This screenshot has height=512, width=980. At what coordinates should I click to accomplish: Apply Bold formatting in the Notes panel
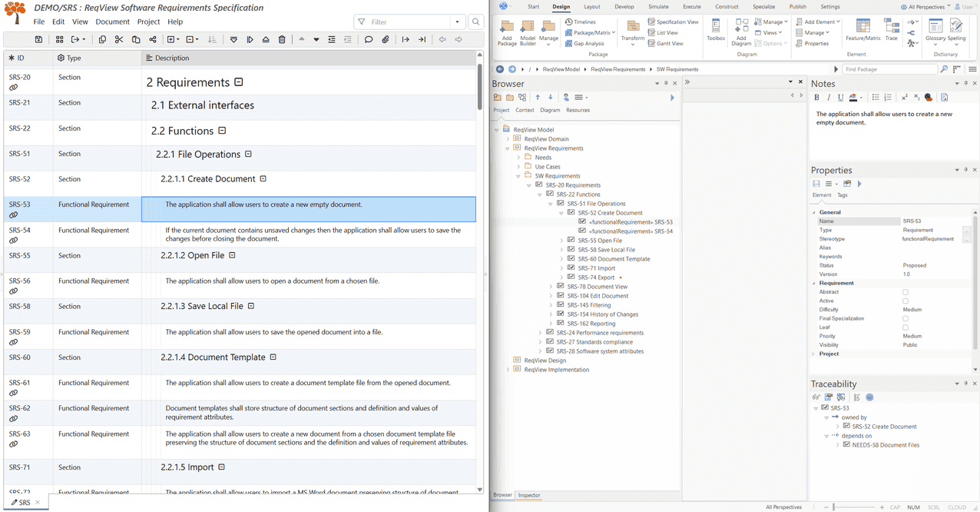(x=818, y=97)
